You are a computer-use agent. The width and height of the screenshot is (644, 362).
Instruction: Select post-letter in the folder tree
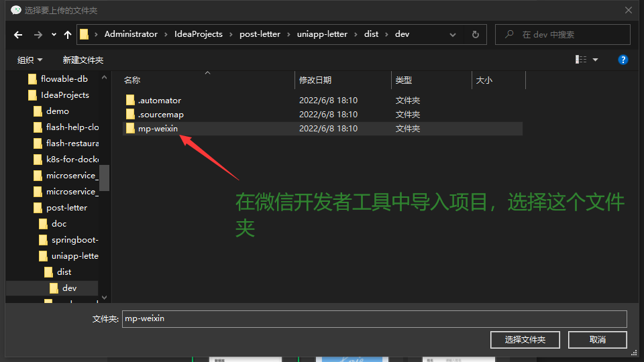click(66, 208)
